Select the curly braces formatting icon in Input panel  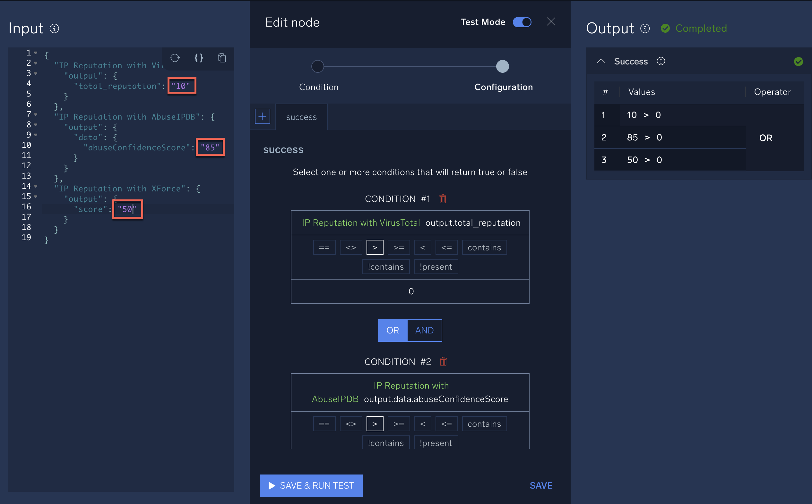coord(198,58)
